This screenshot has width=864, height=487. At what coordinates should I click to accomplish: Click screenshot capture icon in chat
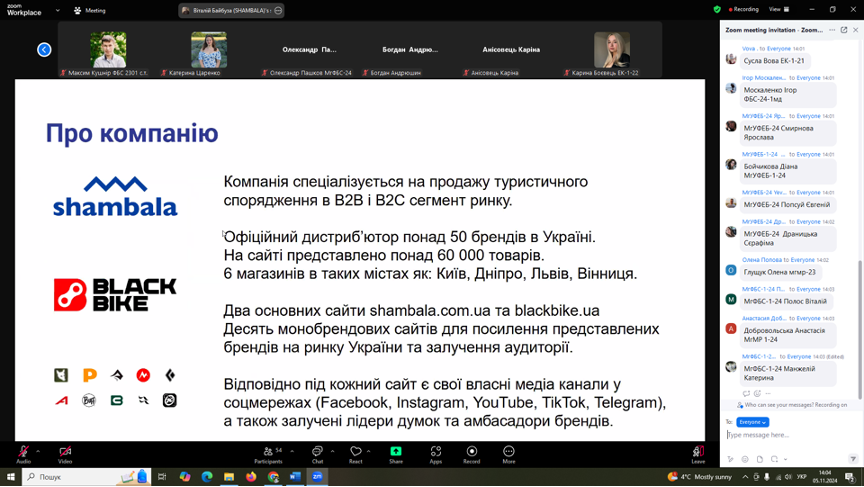click(774, 459)
